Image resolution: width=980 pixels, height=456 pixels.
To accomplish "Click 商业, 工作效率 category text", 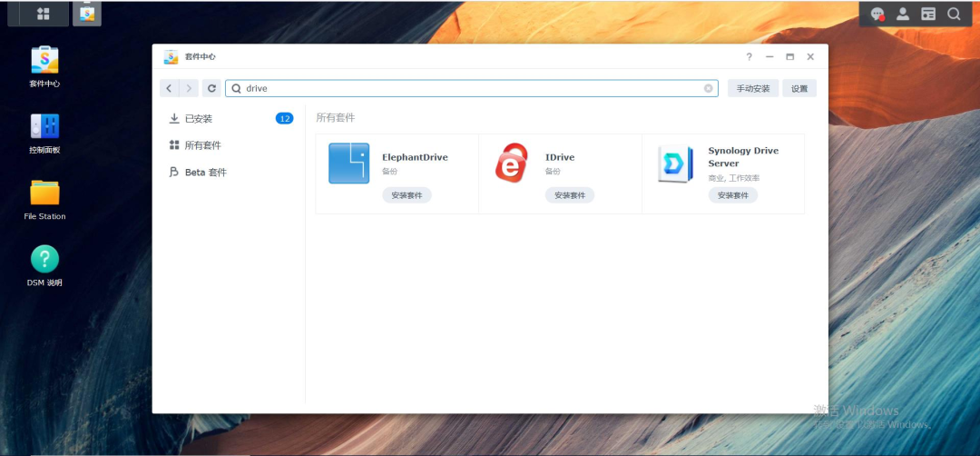I will pyautogui.click(x=734, y=178).
